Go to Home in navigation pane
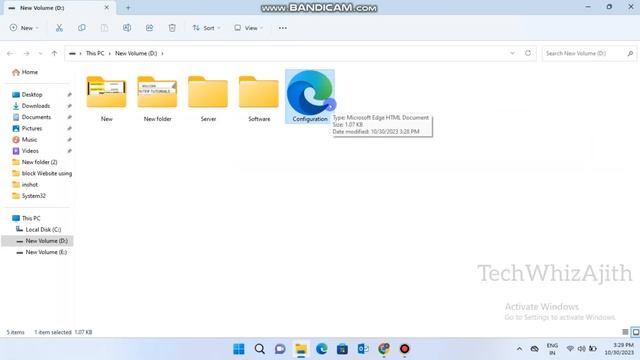This screenshot has height=360, width=640. (26, 72)
